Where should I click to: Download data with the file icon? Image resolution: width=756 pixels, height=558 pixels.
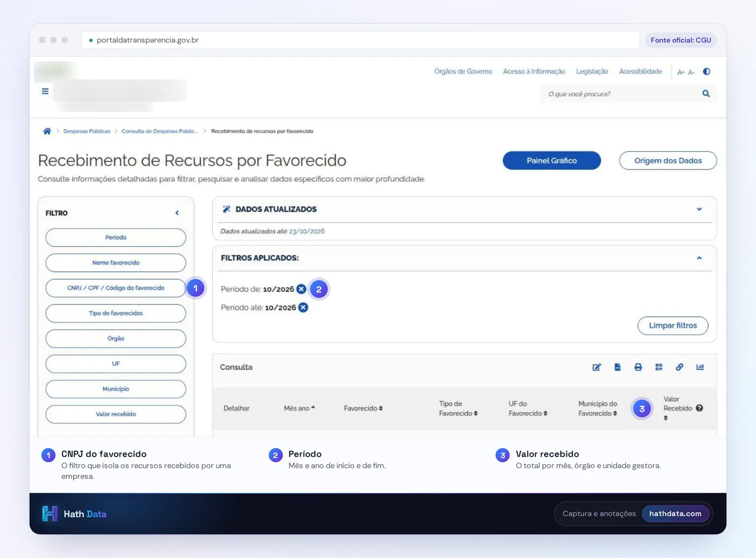pos(617,367)
